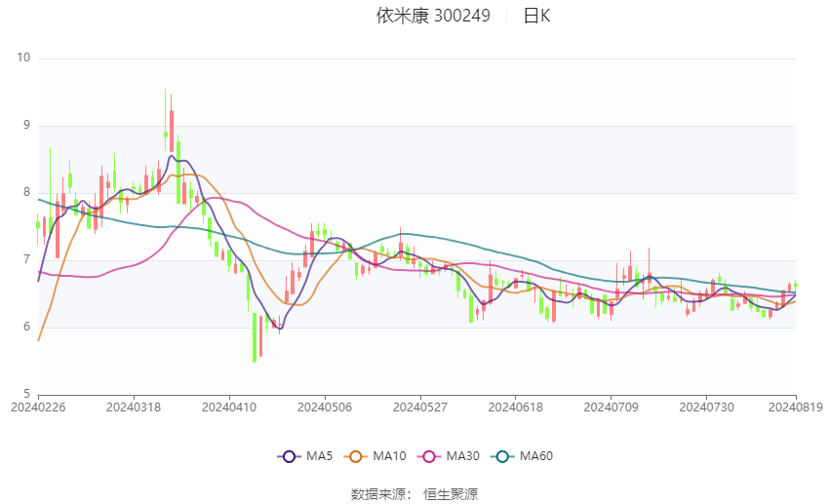
Task: Click the orange MA10 legend circle marker
Action: tap(356, 456)
